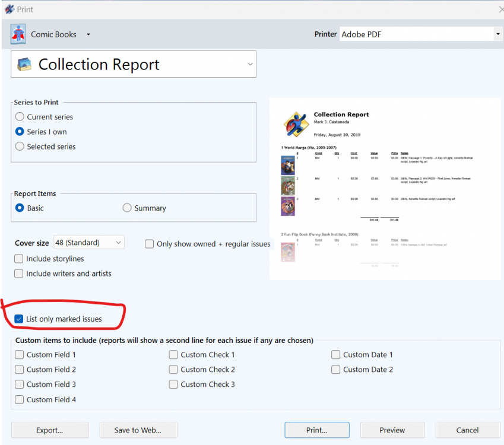504x445 pixels.
Task: Select the Current series radio button
Action: click(20, 117)
